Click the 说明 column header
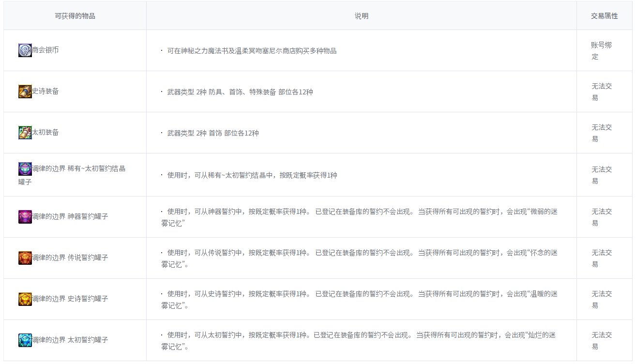Image resolution: width=636 pixels, height=364 pixels. (361, 16)
